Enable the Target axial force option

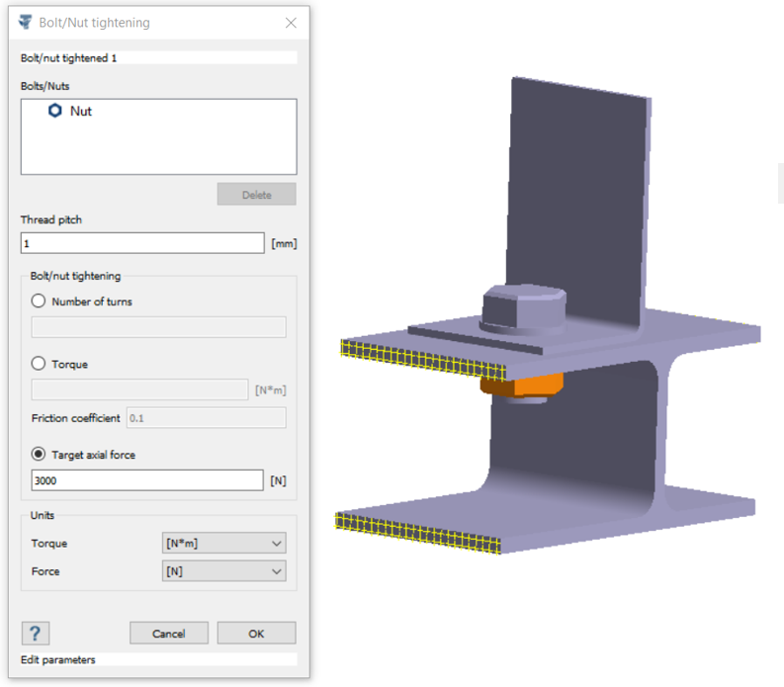40,455
